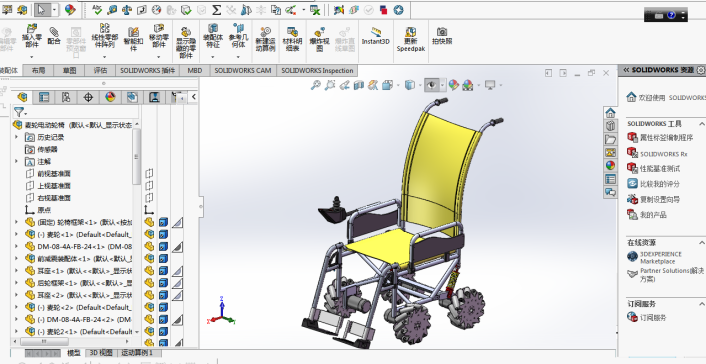This screenshot has width=706, height=364.
Task: Toggle Instant3D mode
Action: tap(376, 36)
